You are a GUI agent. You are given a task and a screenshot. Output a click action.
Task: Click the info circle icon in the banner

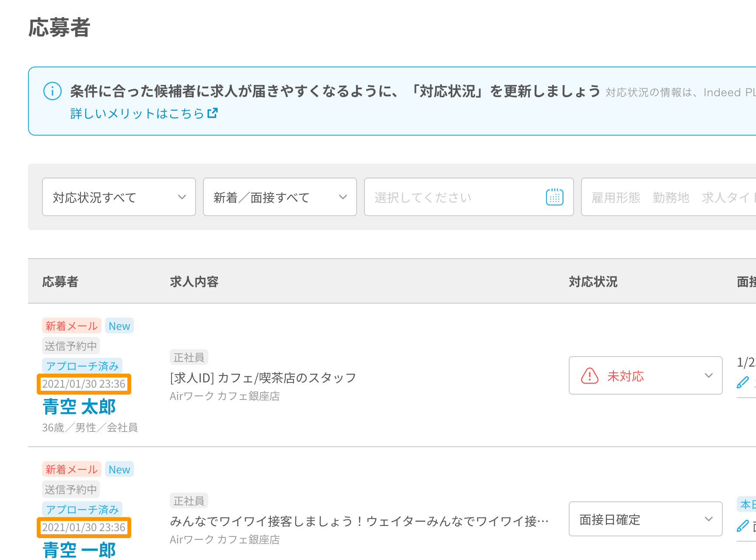coord(52,91)
